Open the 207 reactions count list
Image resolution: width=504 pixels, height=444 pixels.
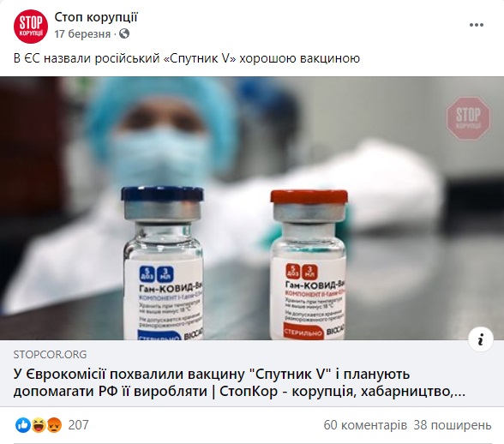click(78, 425)
